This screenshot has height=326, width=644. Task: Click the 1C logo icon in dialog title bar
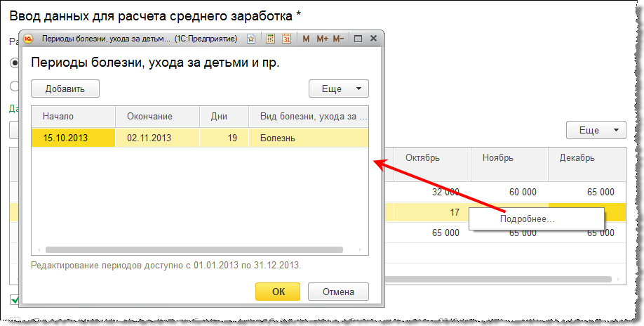[28, 39]
